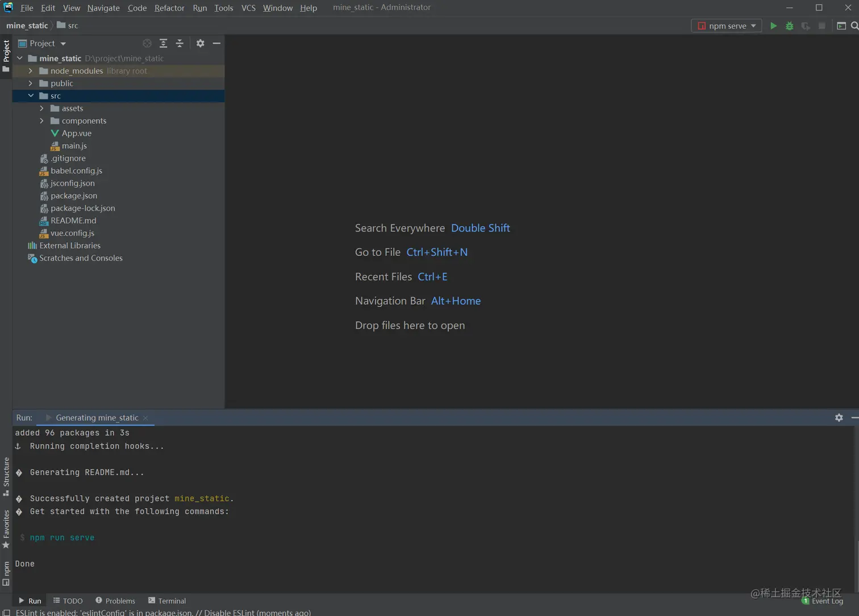Screen dimensions: 859x616
Task: Collapse the src folder
Action: click(x=31, y=95)
